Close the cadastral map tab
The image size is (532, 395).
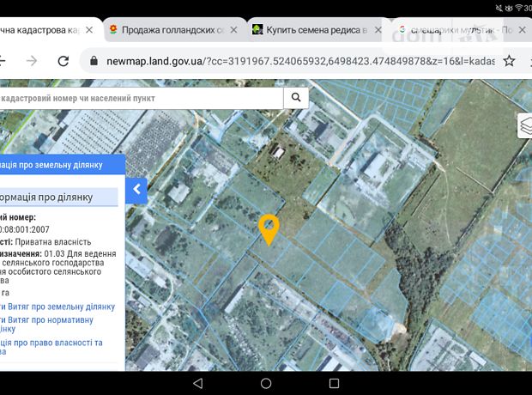tap(89, 30)
